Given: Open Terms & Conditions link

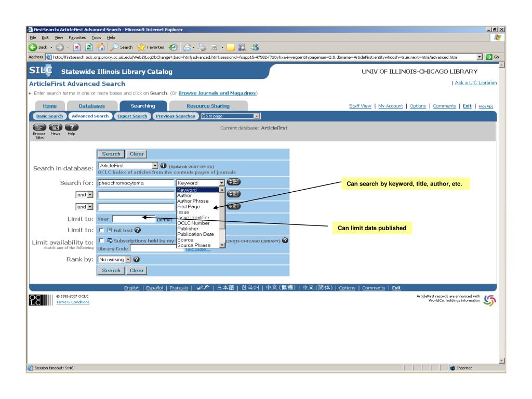Looking at the screenshot, I should coord(73,302).
